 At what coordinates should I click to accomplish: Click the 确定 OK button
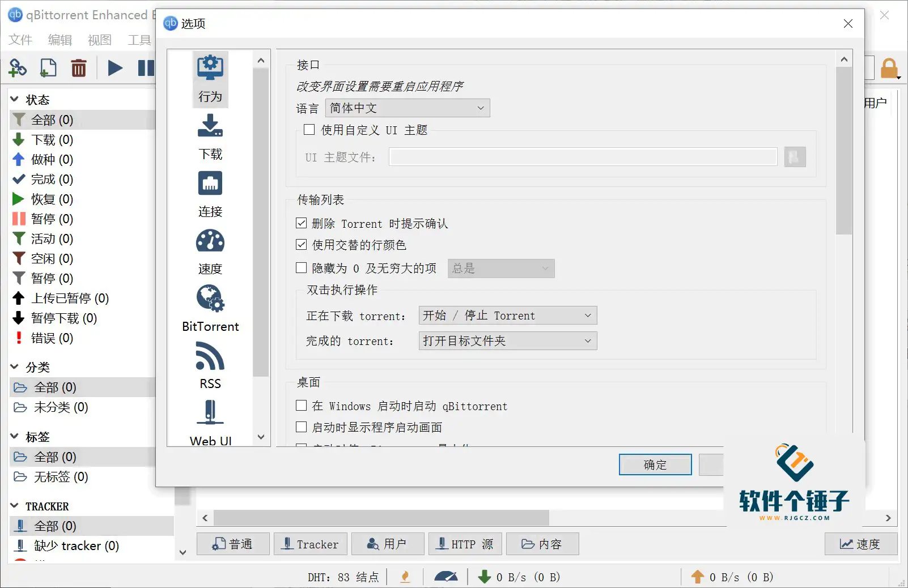(x=655, y=465)
